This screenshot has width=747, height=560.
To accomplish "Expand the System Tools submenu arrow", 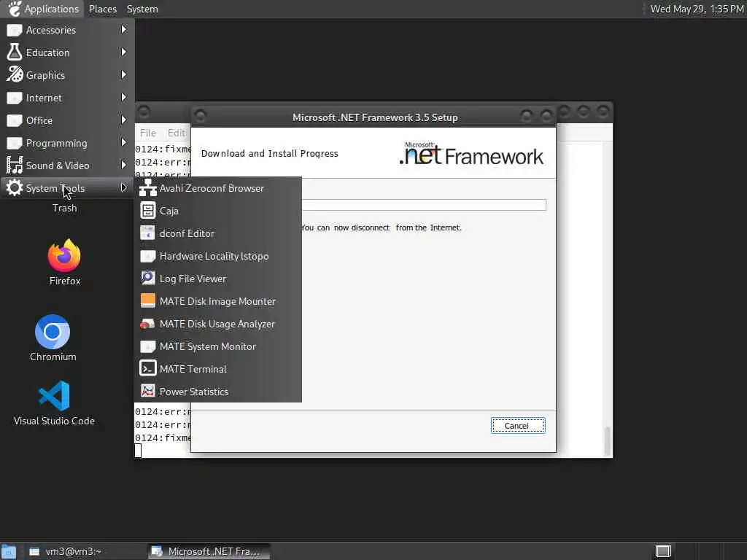I will (x=124, y=187).
